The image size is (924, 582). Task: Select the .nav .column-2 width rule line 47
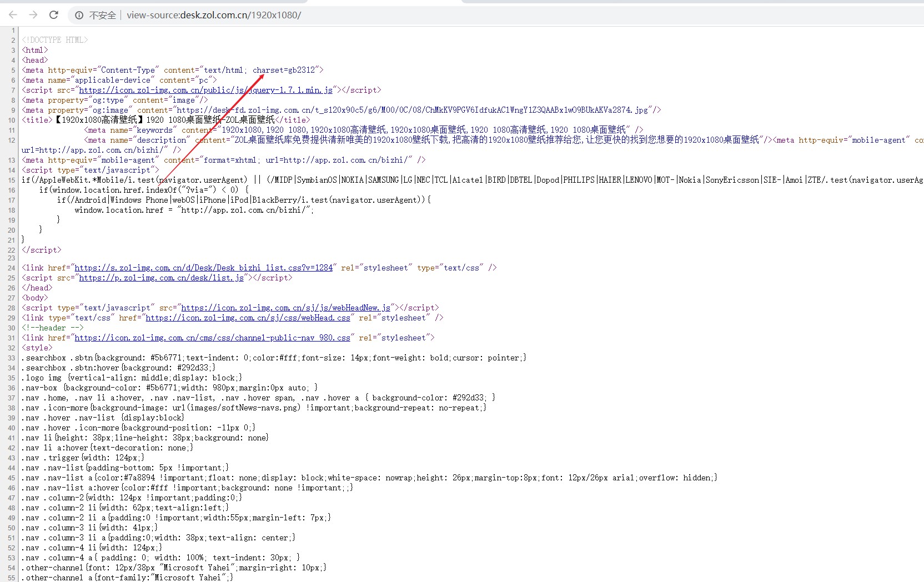pyautogui.click(x=132, y=498)
